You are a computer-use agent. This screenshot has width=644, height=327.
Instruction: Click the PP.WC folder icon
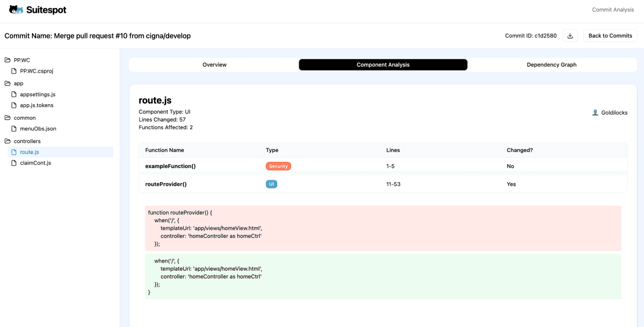click(x=8, y=60)
